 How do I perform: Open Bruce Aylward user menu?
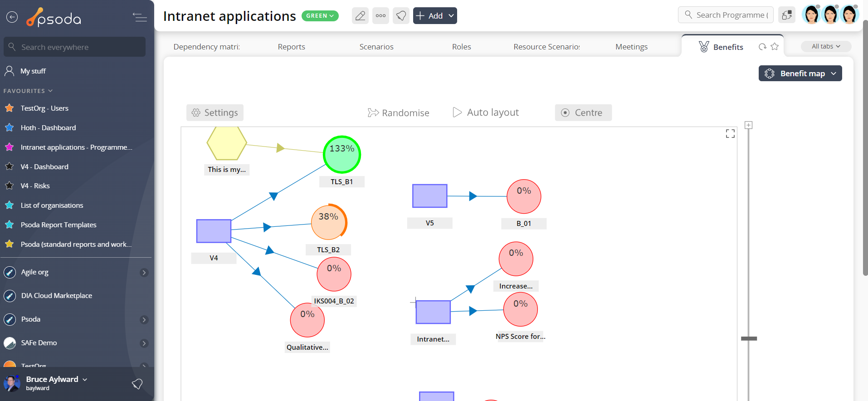click(x=56, y=379)
